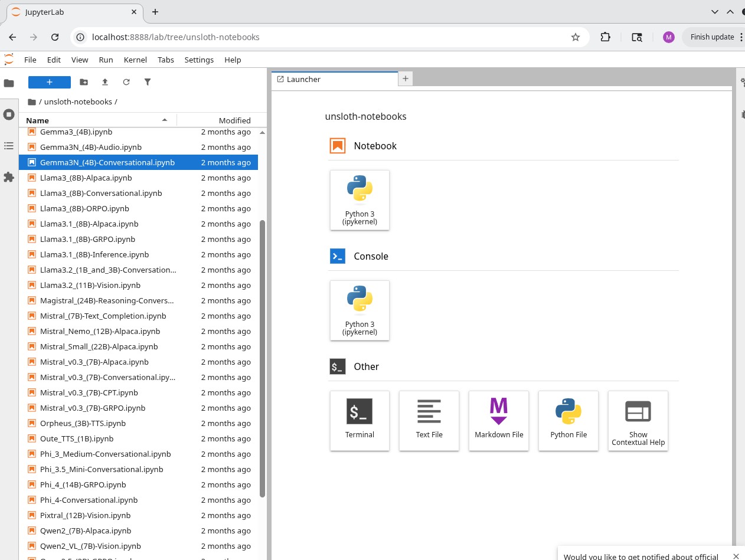Open the Settings menu
Image resolution: width=745 pixels, height=560 pixels.
click(199, 60)
